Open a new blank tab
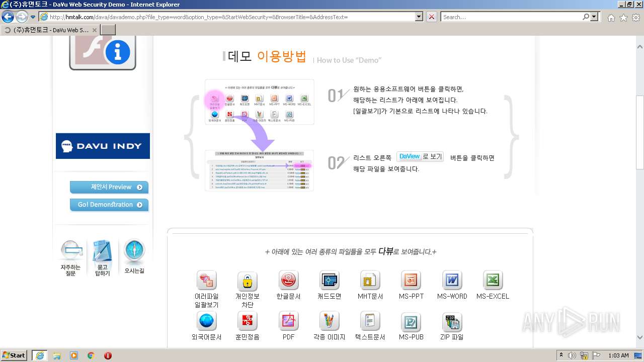This screenshot has height=362, width=644. [x=108, y=30]
